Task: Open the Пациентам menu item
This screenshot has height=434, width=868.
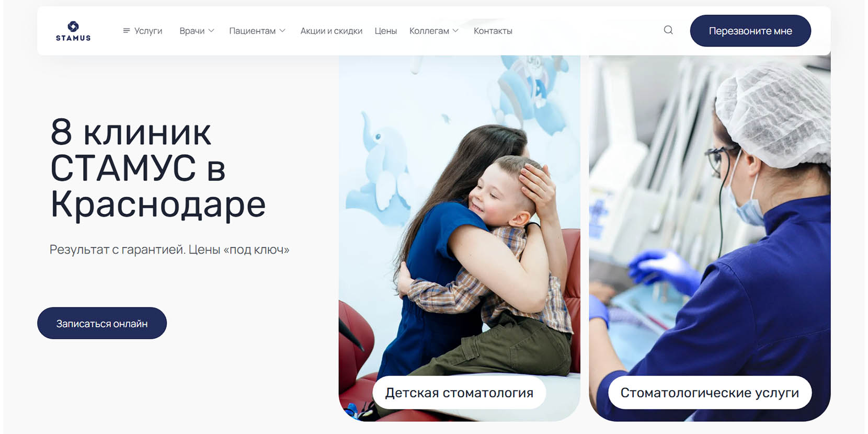Action: point(252,31)
